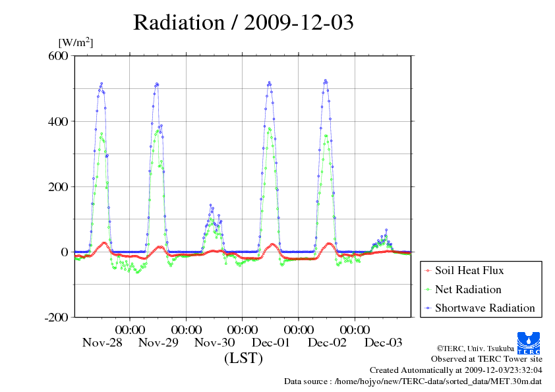Screen dimensions: 555x392
Task: Click the 00:00 label above Dec-03
Action: (355, 330)
